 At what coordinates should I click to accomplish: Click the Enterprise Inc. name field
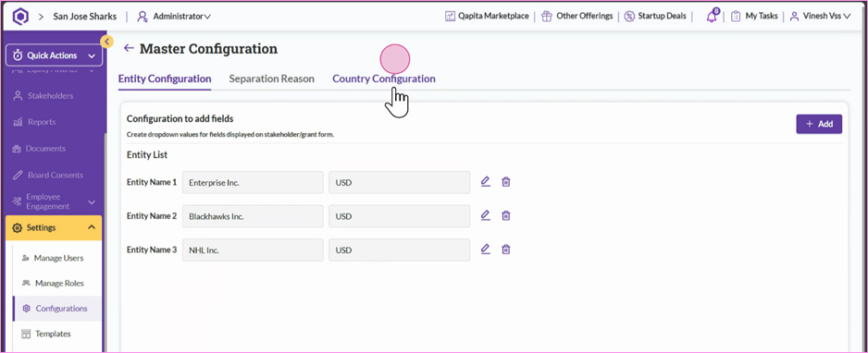(253, 182)
